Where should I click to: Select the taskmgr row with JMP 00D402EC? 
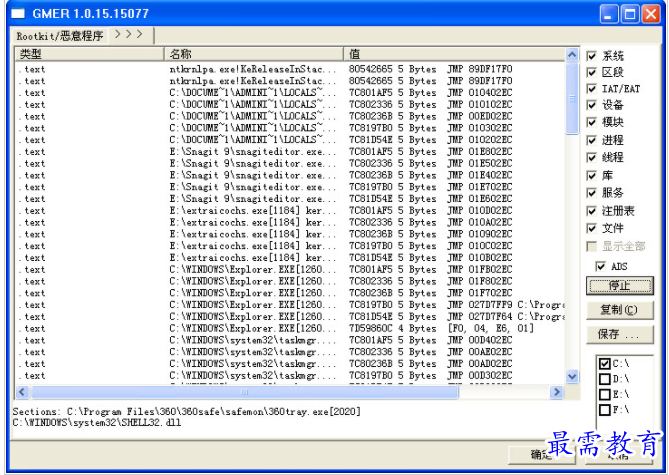click(290, 340)
